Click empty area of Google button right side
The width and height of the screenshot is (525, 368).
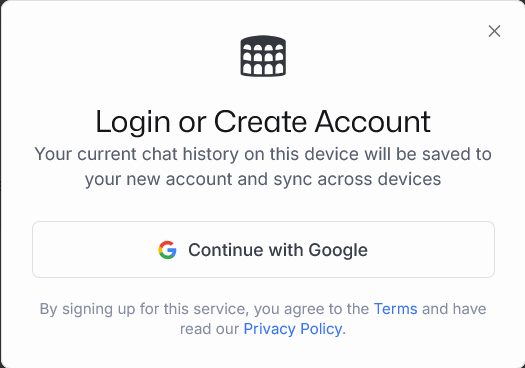coord(432,250)
